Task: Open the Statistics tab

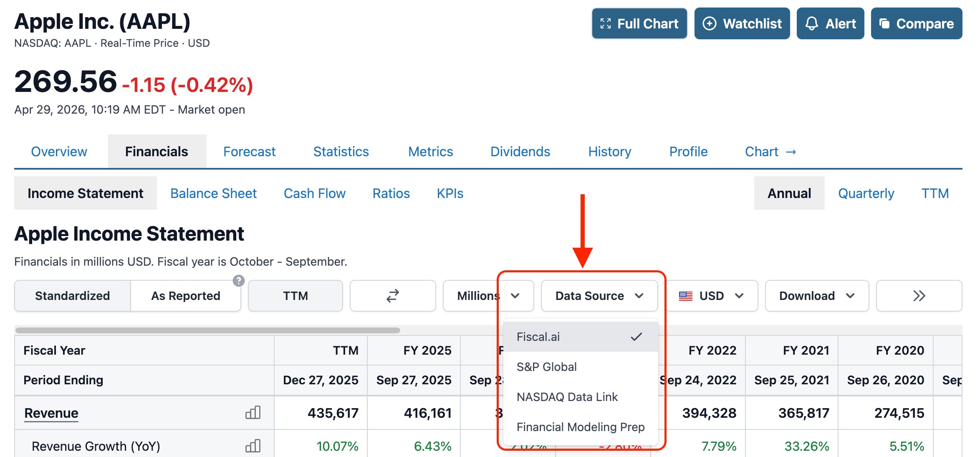Action: [341, 152]
